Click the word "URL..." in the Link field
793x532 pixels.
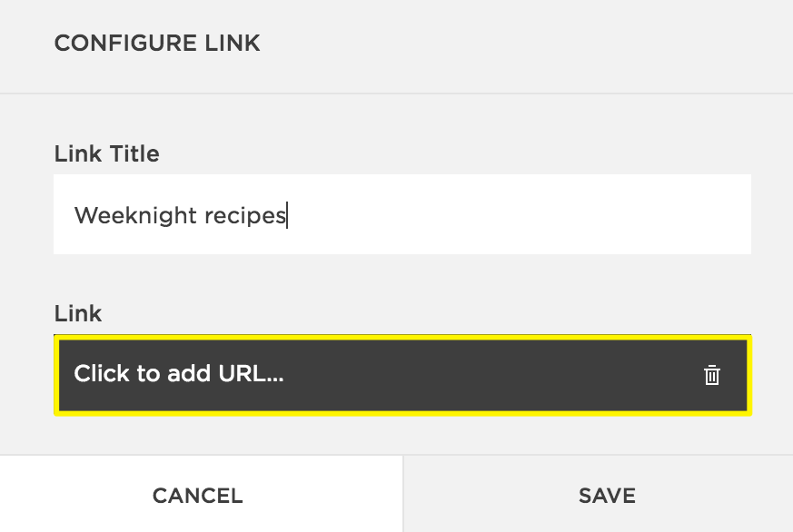250,374
